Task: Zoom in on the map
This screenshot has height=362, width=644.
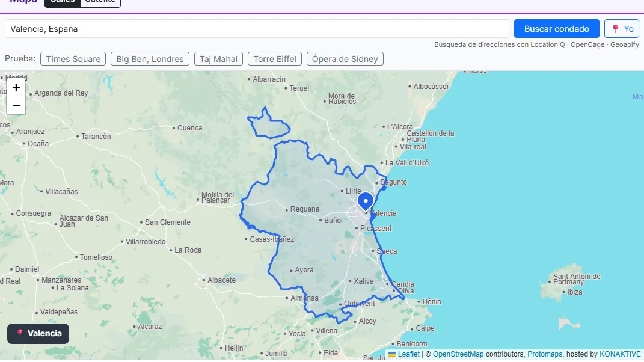Action: (x=16, y=87)
